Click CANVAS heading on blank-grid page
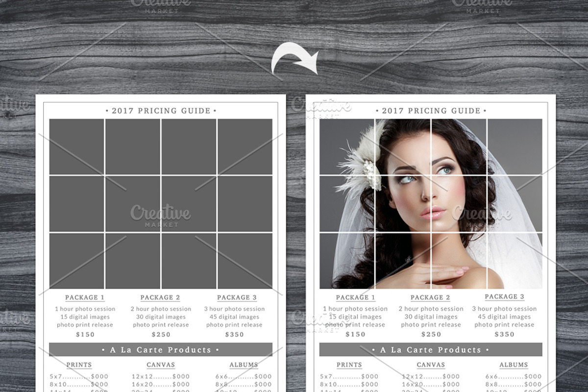Screen dimensions: 588x392 click(x=161, y=365)
